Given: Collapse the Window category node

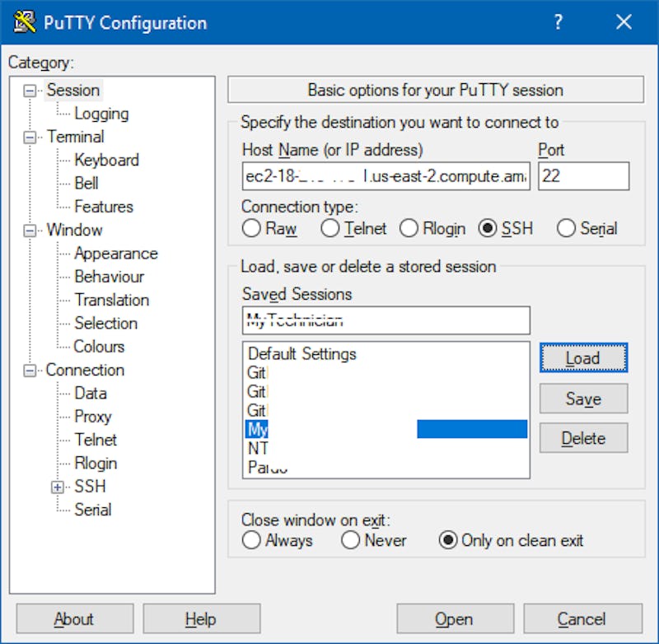Looking at the screenshot, I should click(30, 231).
